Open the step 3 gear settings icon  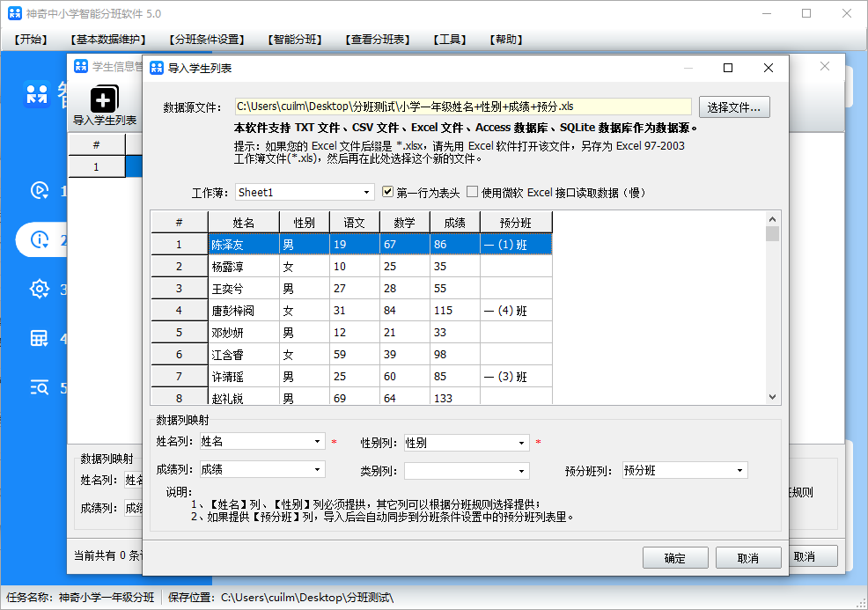tap(40, 289)
